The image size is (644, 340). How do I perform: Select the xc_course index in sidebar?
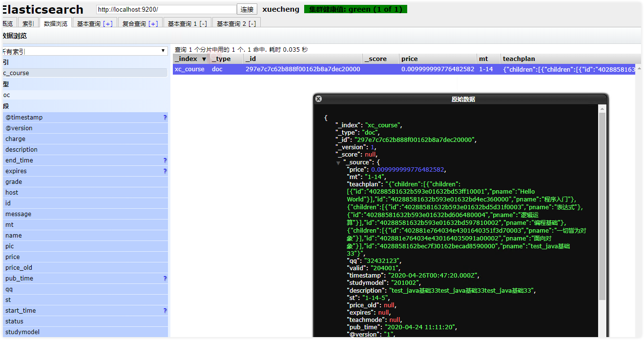click(x=84, y=73)
